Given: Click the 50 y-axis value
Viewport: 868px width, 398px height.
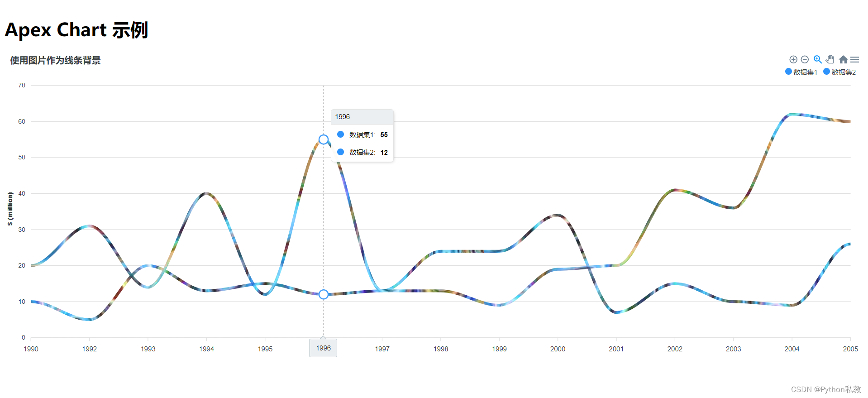Looking at the screenshot, I should click(x=22, y=157).
